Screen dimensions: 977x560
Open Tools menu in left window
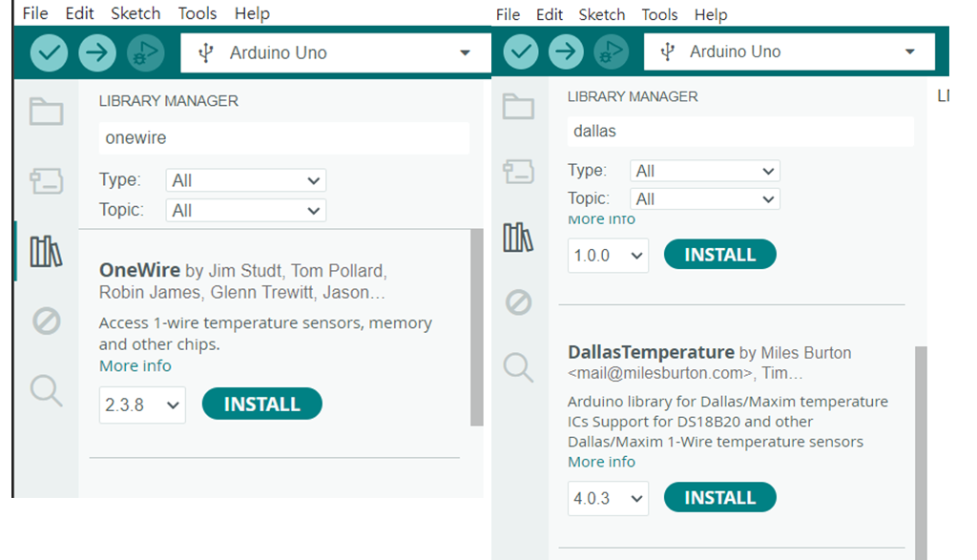coord(197,13)
